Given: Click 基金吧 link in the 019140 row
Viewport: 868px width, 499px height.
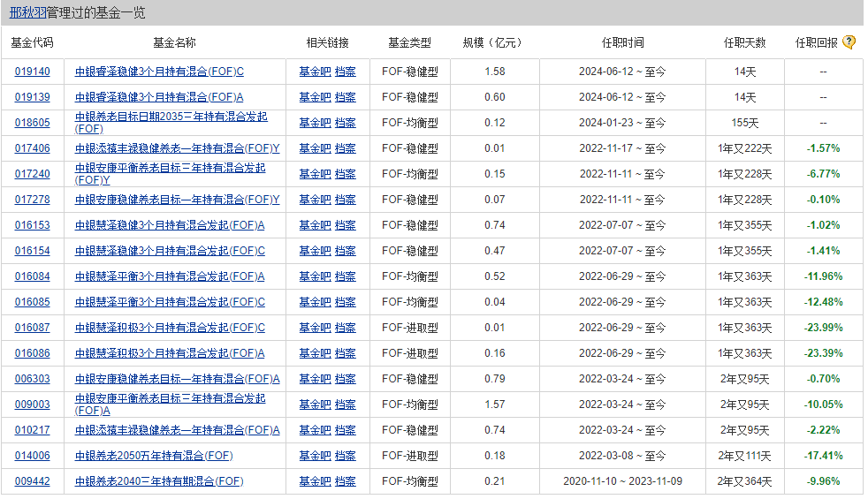Looking at the screenshot, I should click(x=315, y=72).
